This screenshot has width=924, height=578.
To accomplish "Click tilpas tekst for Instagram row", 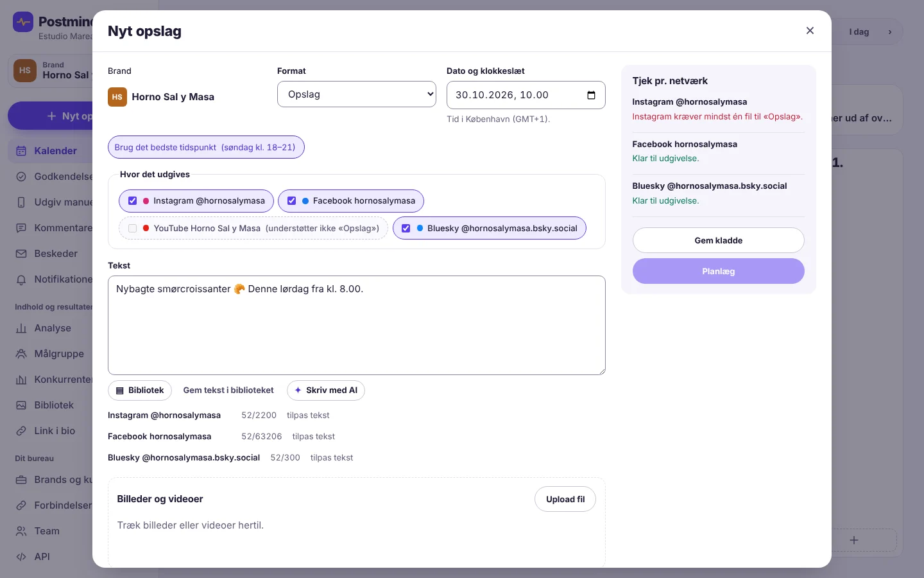I will pos(308,416).
